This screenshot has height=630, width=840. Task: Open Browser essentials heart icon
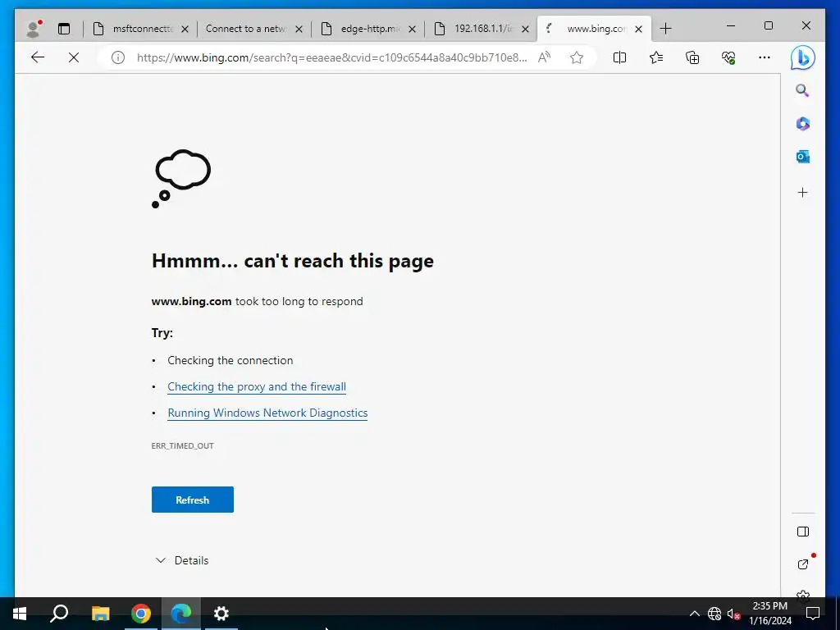728,57
